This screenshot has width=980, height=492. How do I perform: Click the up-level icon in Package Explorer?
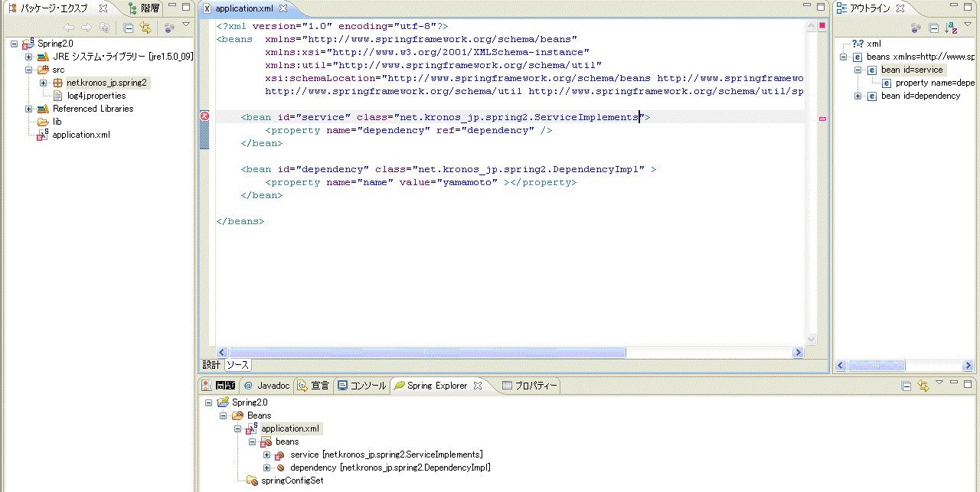[x=104, y=28]
